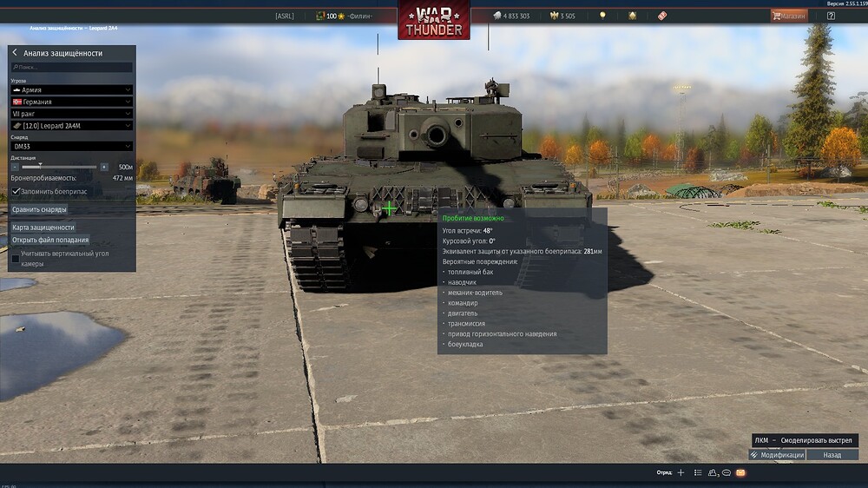Open the VII ранг rank dropdown

tap(71, 114)
